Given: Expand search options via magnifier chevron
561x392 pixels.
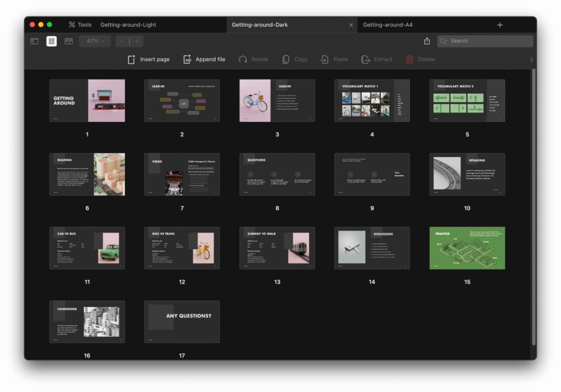Looking at the screenshot, I should click(444, 41).
